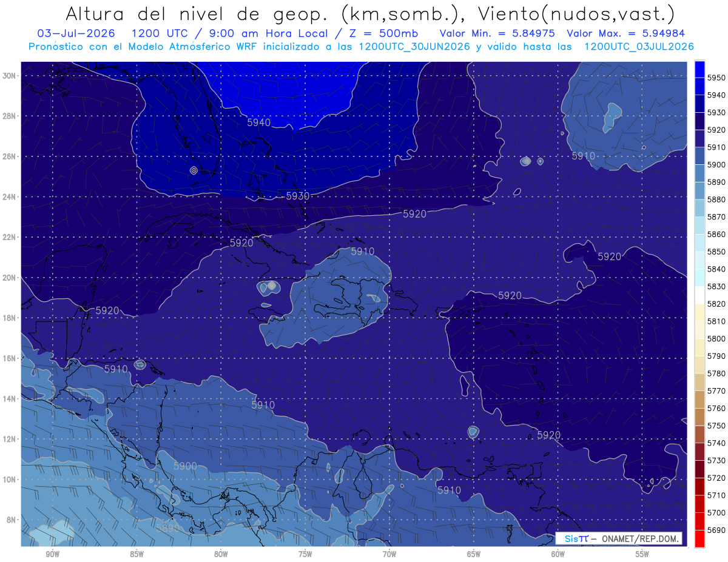Click the 18N latitude axis label

tap(9, 318)
